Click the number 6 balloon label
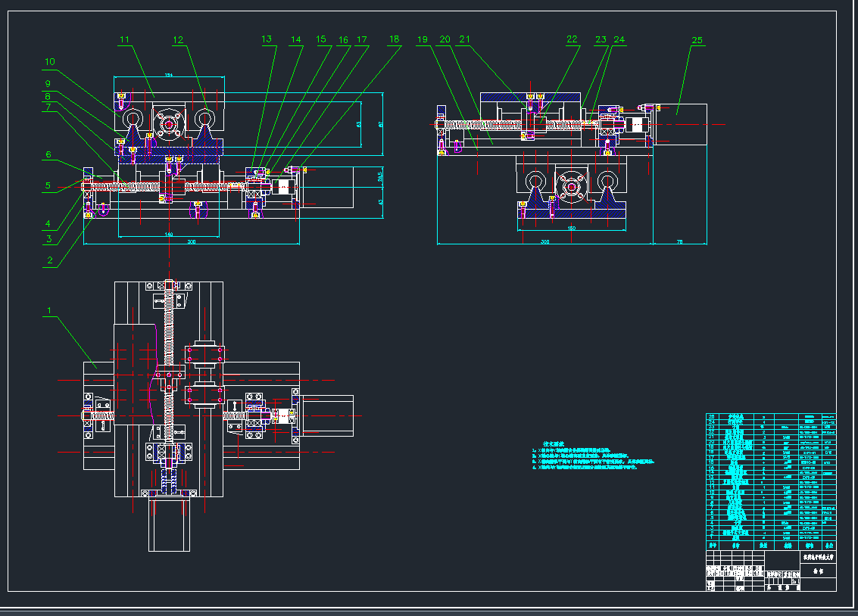 tap(48, 154)
